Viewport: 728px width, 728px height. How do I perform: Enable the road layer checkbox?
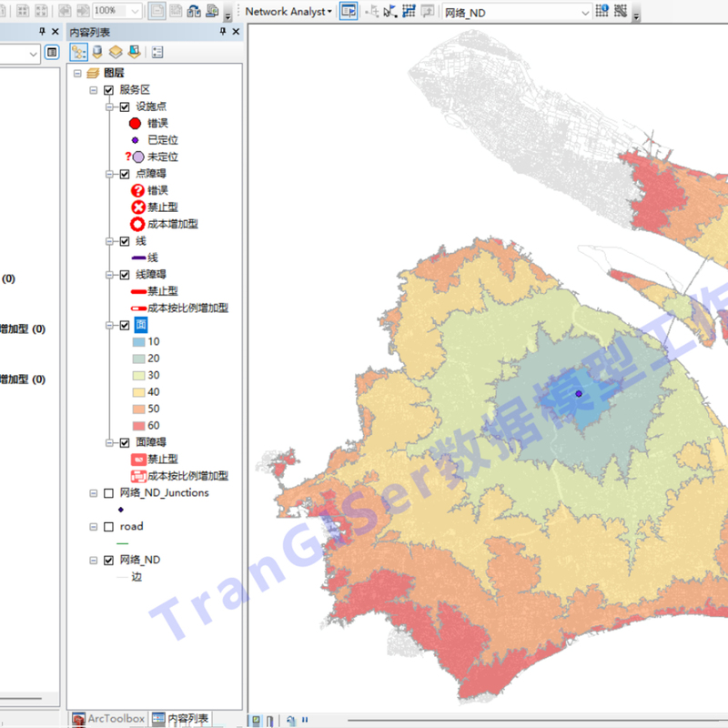(106, 526)
